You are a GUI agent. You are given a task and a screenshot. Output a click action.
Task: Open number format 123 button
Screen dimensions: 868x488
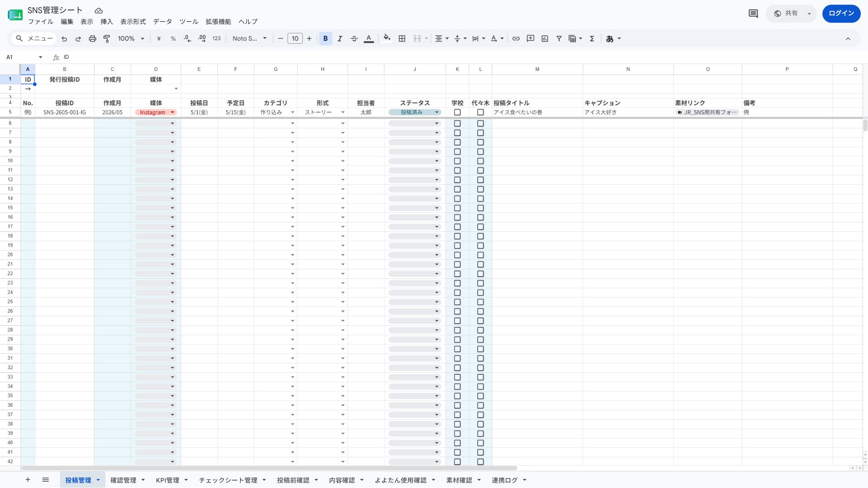coord(217,39)
